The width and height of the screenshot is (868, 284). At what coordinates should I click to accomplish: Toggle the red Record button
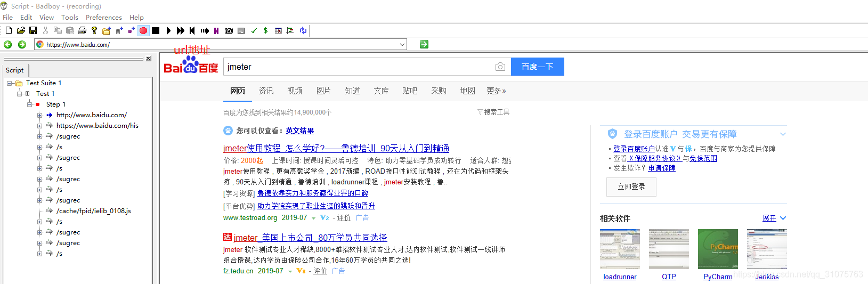point(143,30)
